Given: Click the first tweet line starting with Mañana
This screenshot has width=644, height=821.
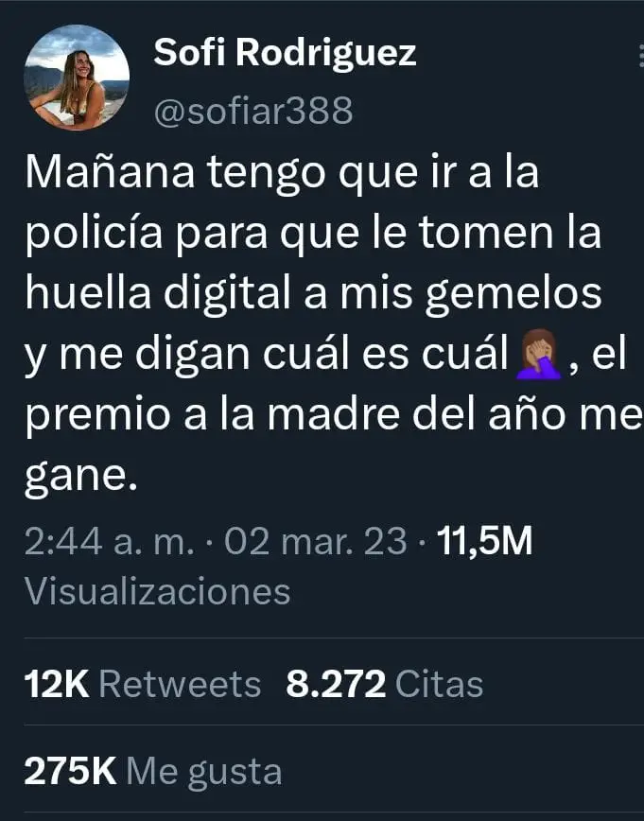Looking at the screenshot, I should pos(282,173).
